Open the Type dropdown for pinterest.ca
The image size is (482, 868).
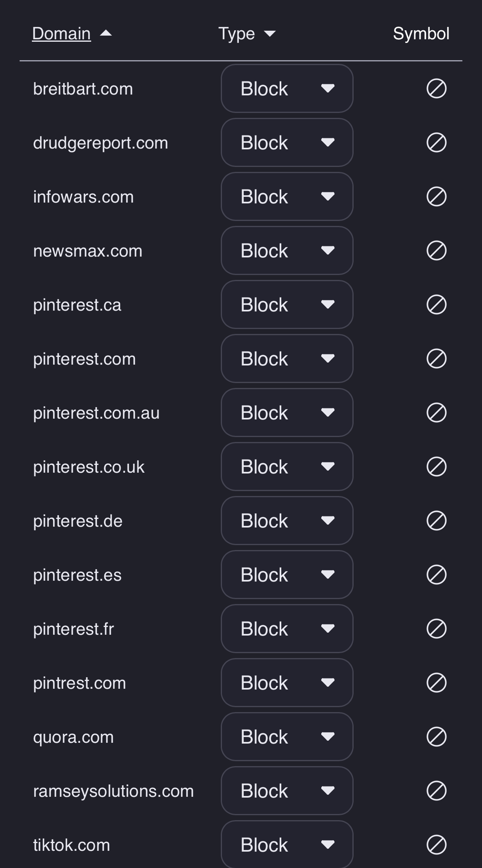[287, 305]
